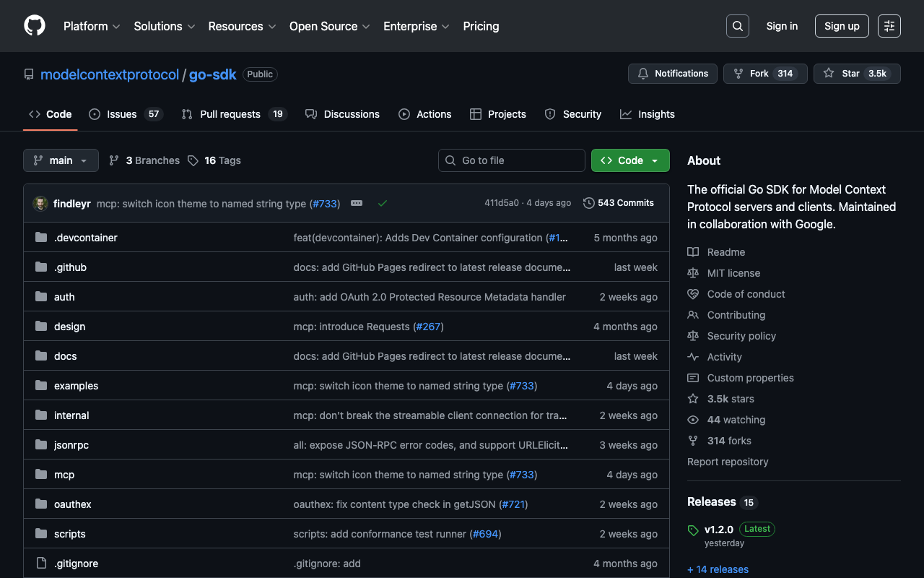Viewport: 924px width, 578px height.
Task: Open the mcp folder
Action: click(x=64, y=475)
